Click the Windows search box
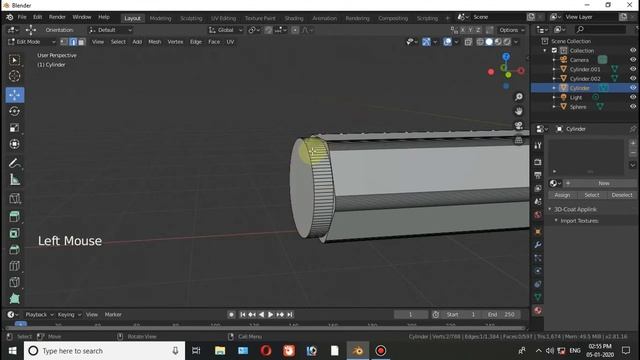Image resolution: width=640 pixels, height=360 pixels. [x=104, y=351]
